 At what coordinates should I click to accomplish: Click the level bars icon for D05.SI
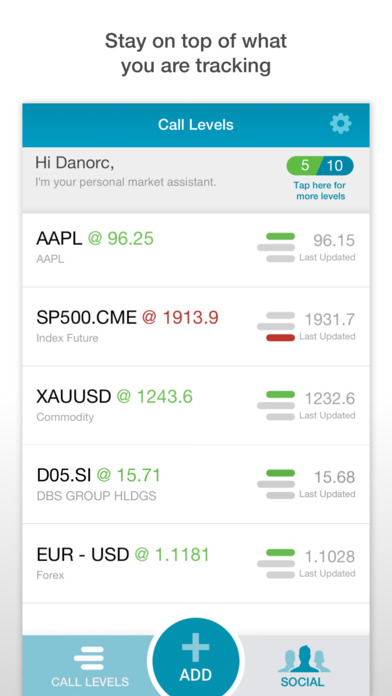[276, 484]
